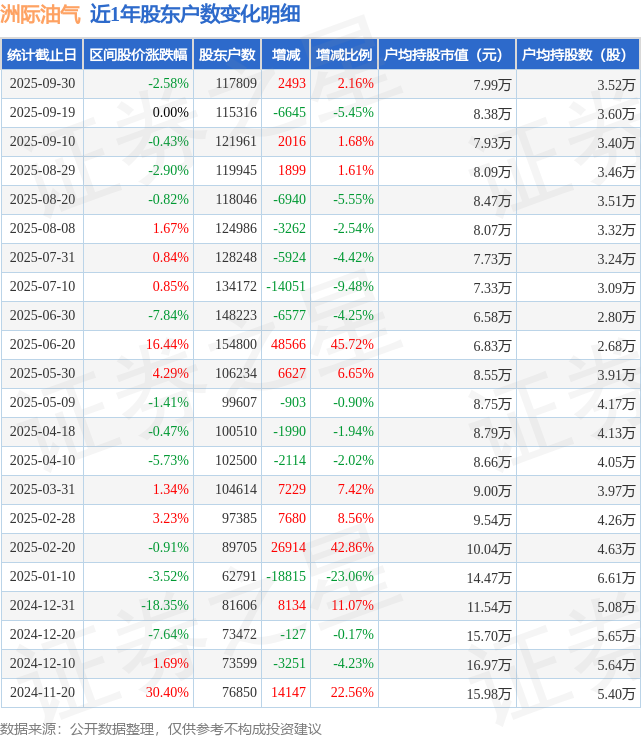Click the 6.61万 average shares cell
The height and width of the screenshot is (738, 641).
615,577
